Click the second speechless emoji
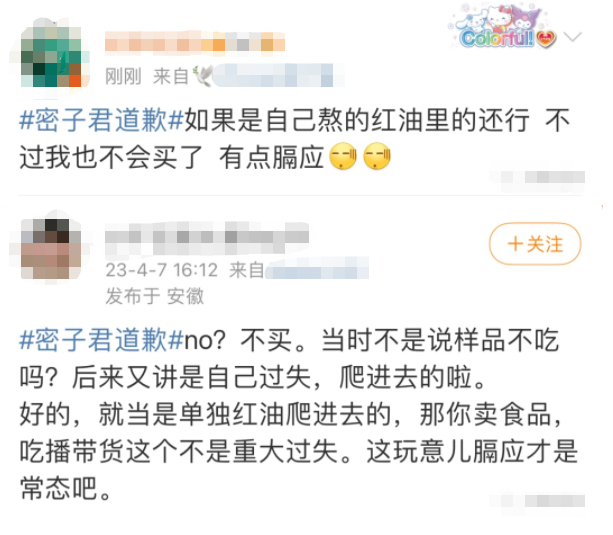 pyautogui.click(x=376, y=156)
